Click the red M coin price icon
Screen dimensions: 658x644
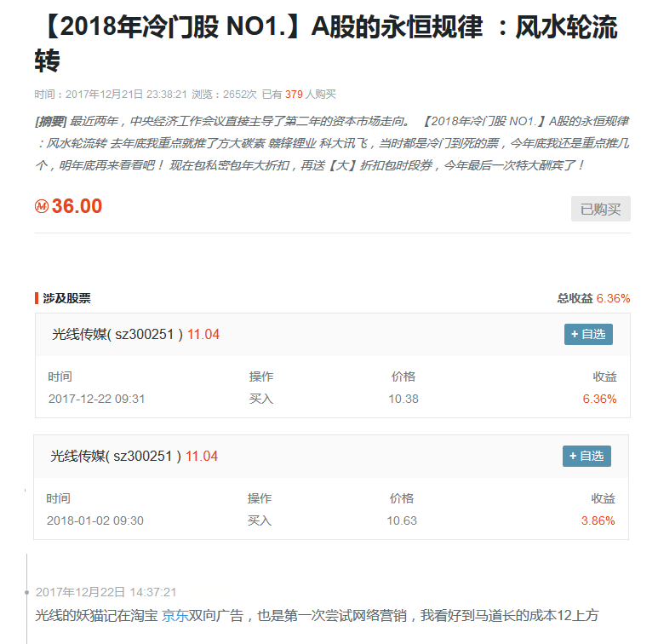pyautogui.click(x=42, y=206)
